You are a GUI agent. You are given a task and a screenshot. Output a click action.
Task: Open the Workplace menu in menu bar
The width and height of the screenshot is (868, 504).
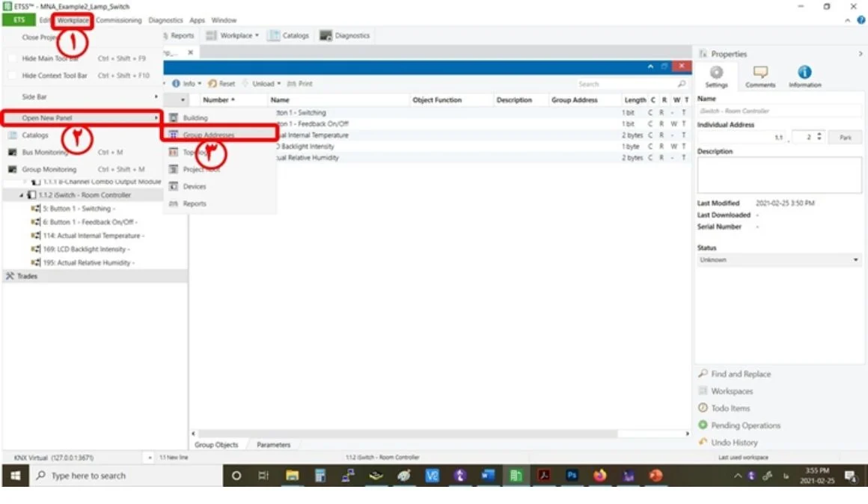[x=73, y=20]
